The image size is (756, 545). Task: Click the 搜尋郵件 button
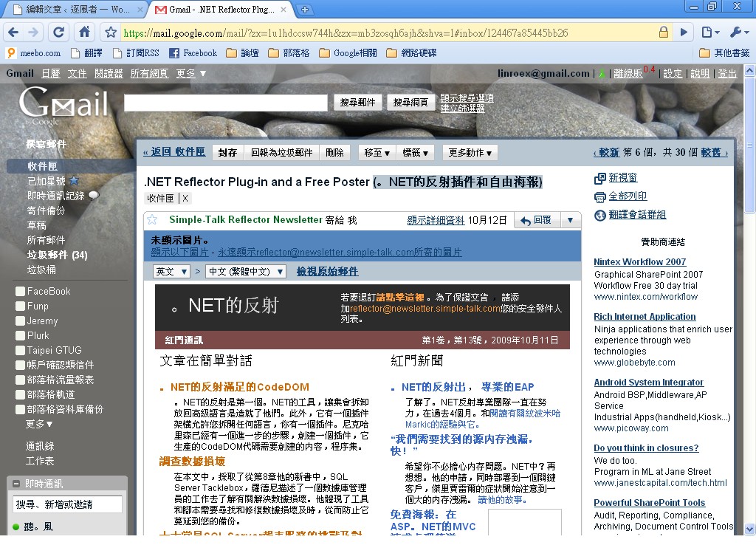(357, 102)
